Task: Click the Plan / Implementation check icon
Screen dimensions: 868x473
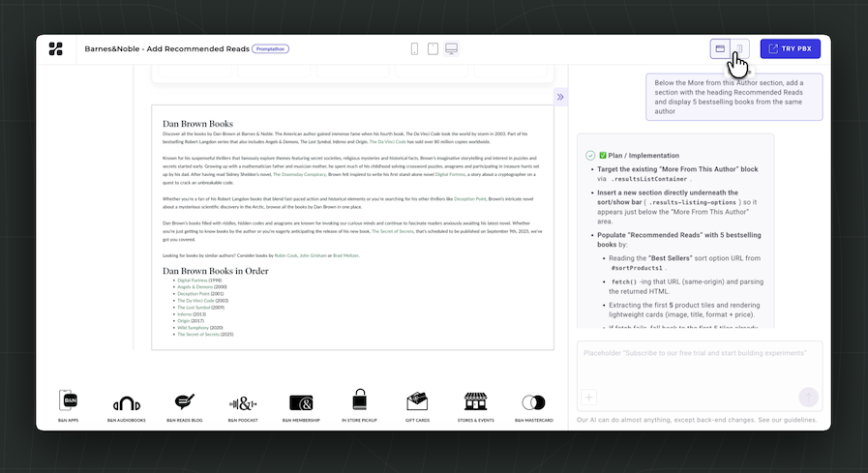Action: (x=590, y=156)
